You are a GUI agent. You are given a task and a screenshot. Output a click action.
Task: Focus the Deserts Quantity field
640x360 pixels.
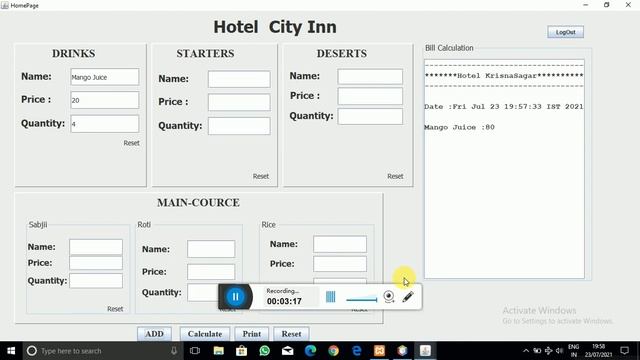click(370, 116)
